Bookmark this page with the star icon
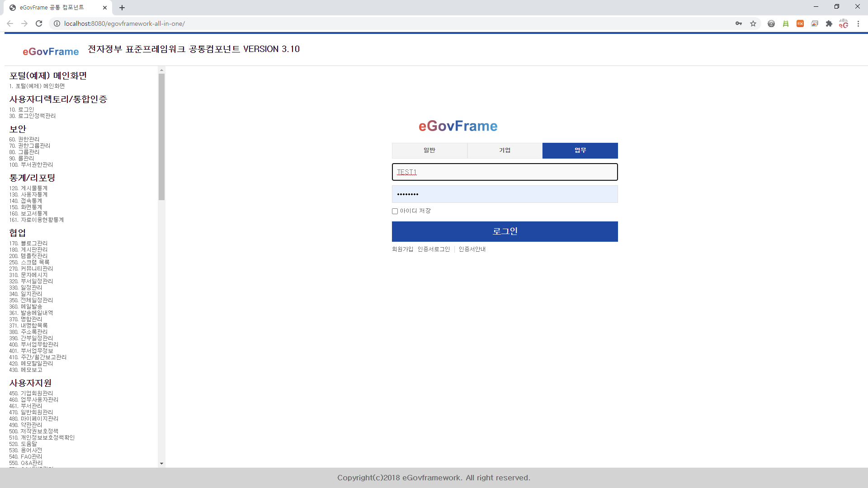This screenshot has height=488, width=868. (x=753, y=23)
